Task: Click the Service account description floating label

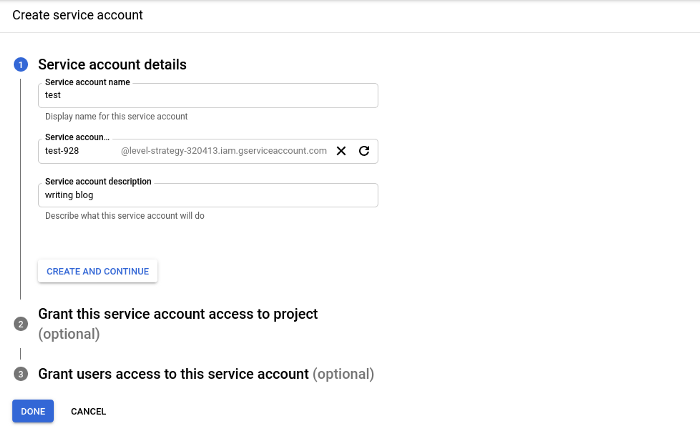Action: [x=98, y=181]
